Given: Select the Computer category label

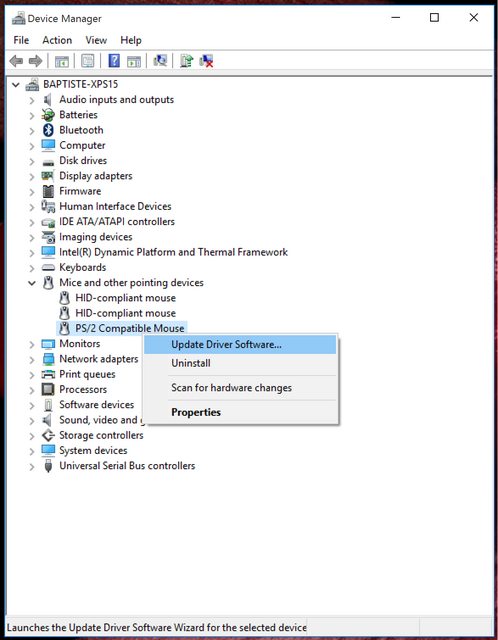Looking at the screenshot, I should click(82, 145).
